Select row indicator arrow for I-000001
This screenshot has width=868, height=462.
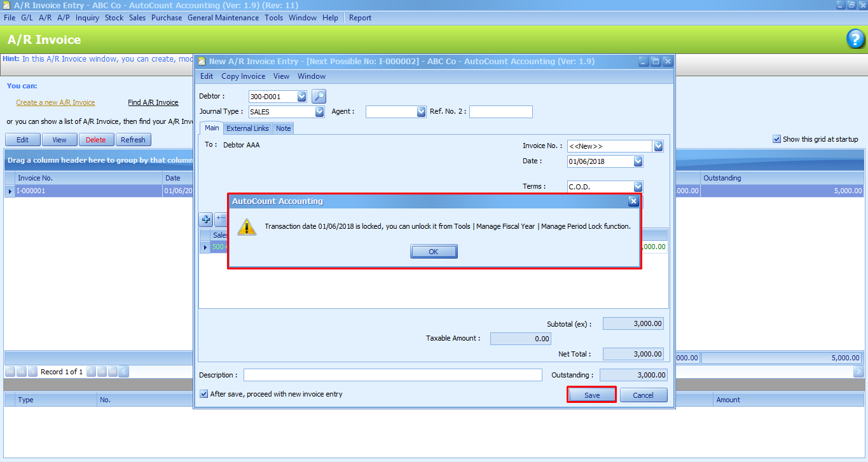(10, 191)
